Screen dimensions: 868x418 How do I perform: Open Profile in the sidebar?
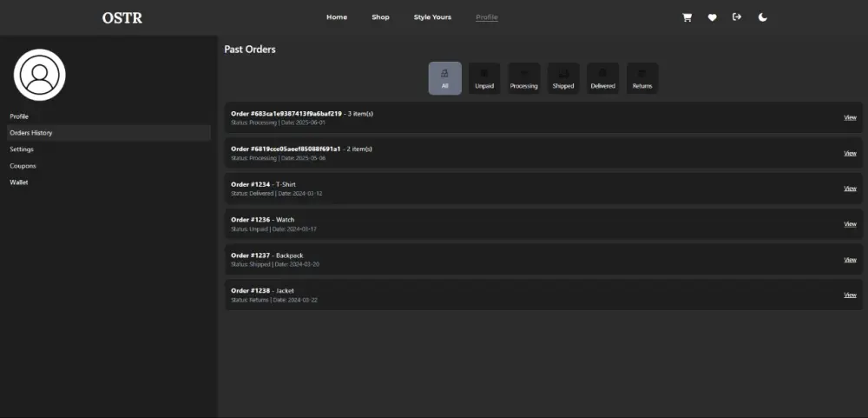point(108,116)
